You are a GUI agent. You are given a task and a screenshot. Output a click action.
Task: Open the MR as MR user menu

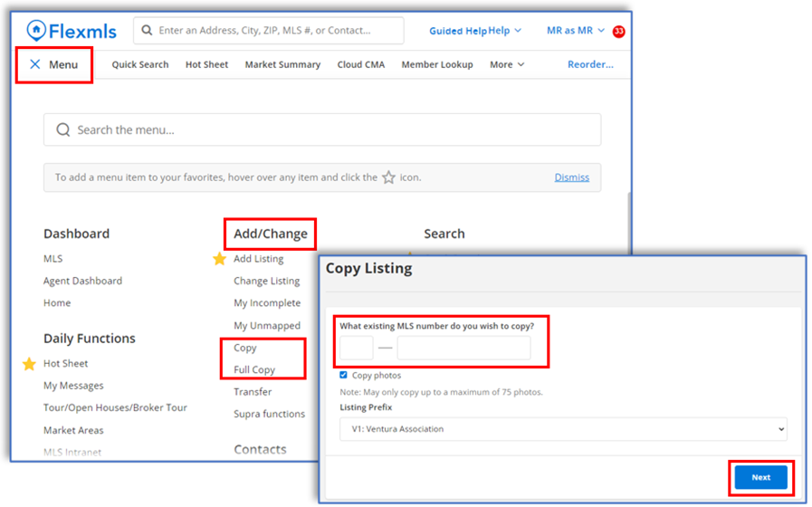coord(576,31)
